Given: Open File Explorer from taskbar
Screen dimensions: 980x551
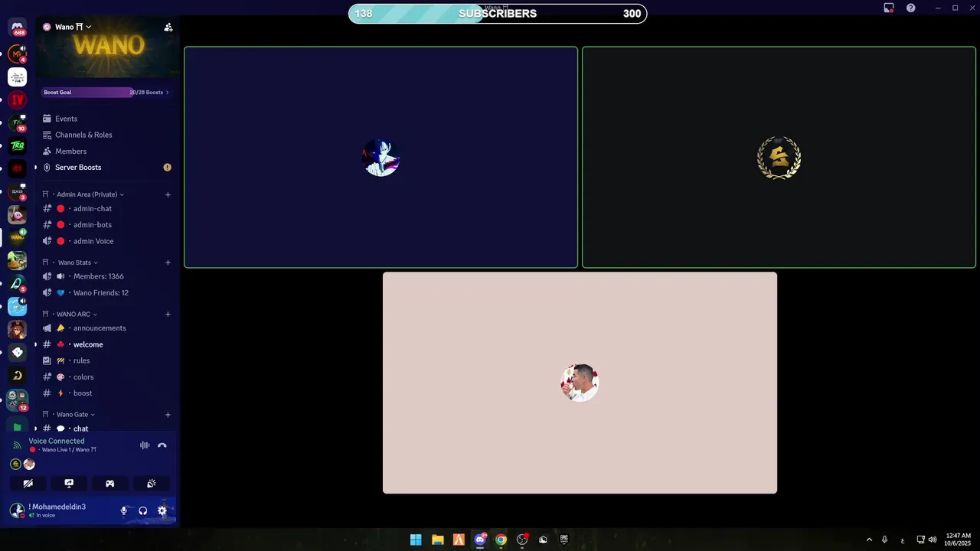Looking at the screenshot, I should 437,540.
